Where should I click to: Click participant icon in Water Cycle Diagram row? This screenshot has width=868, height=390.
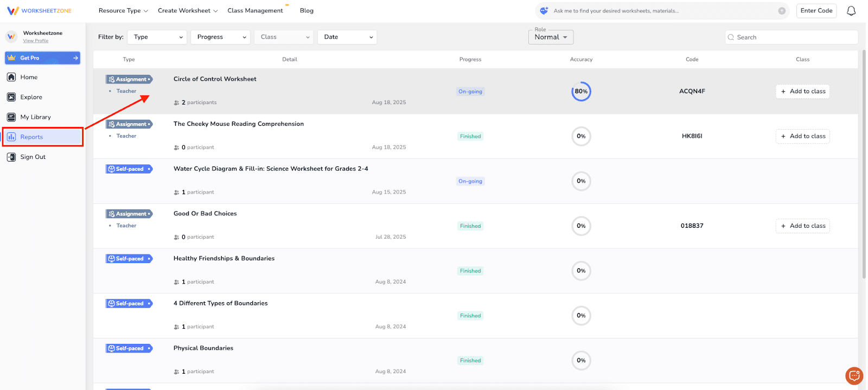pyautogui.click(x=176, y=193)
